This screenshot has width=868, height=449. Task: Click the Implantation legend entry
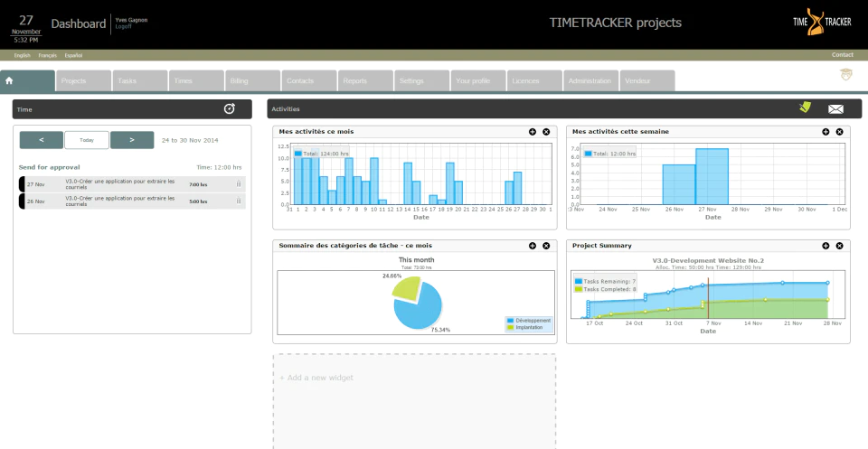pyautogui.click(x=524, y=328)
